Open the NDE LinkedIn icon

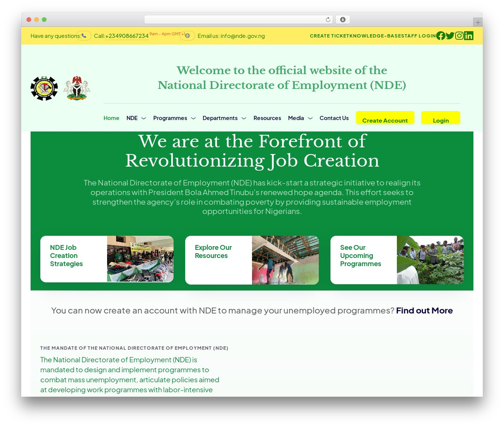point(469,36)
